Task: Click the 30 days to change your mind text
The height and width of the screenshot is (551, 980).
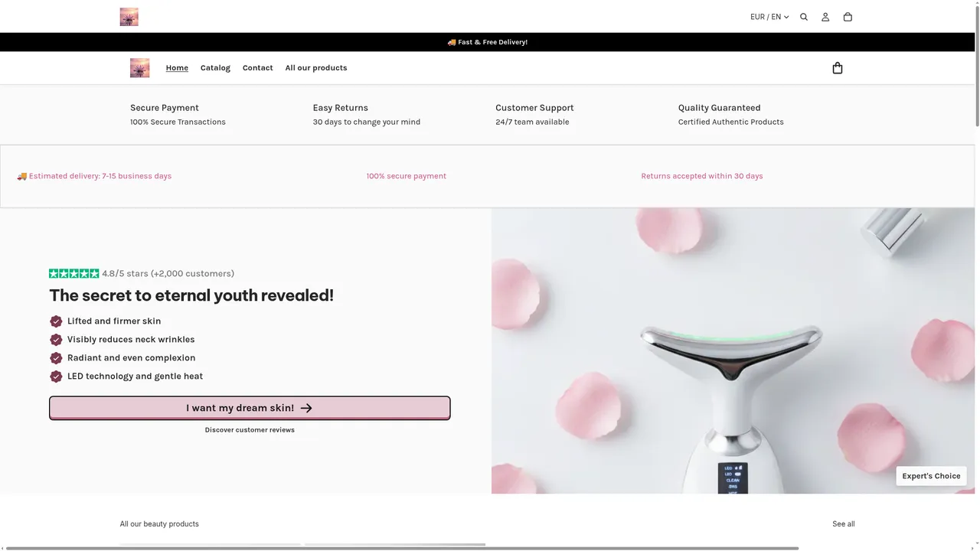Action: 367,122
